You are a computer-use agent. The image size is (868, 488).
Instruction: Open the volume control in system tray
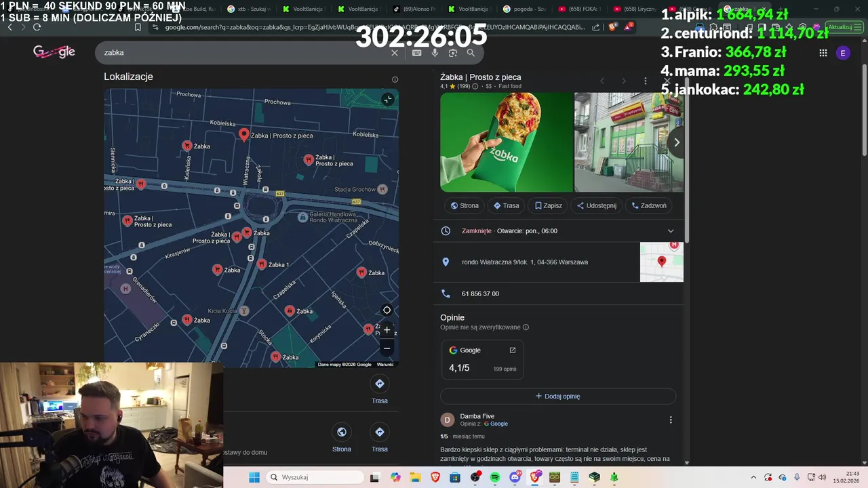pos(823,478)
